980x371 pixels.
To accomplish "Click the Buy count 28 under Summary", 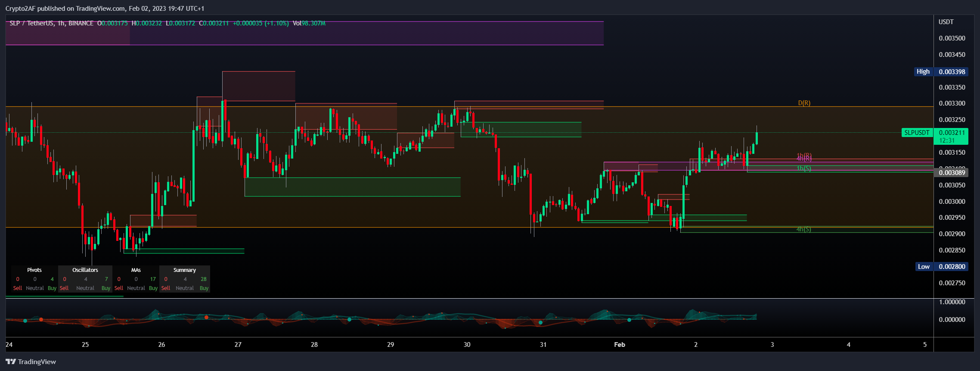I will tap(204, 279).
